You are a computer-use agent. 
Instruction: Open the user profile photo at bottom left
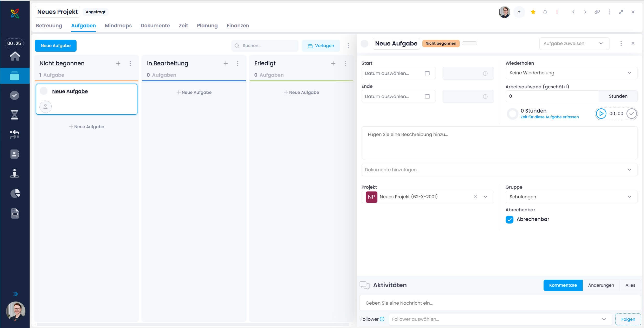click(16, 311)
